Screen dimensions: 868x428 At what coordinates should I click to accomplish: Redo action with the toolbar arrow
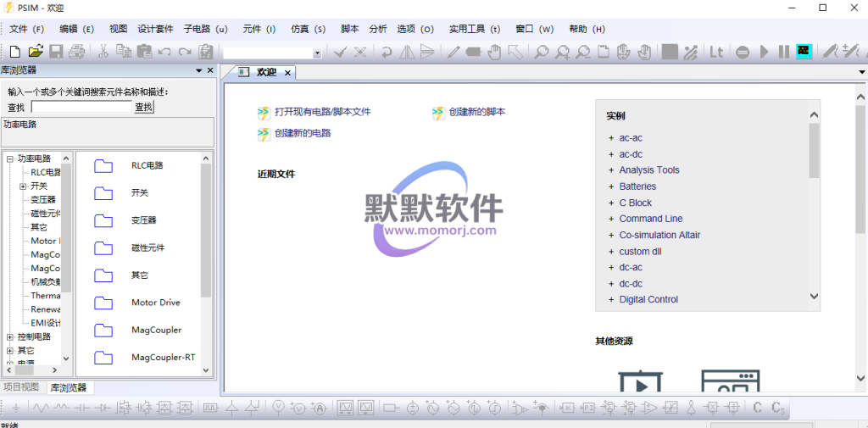(185, 52)
